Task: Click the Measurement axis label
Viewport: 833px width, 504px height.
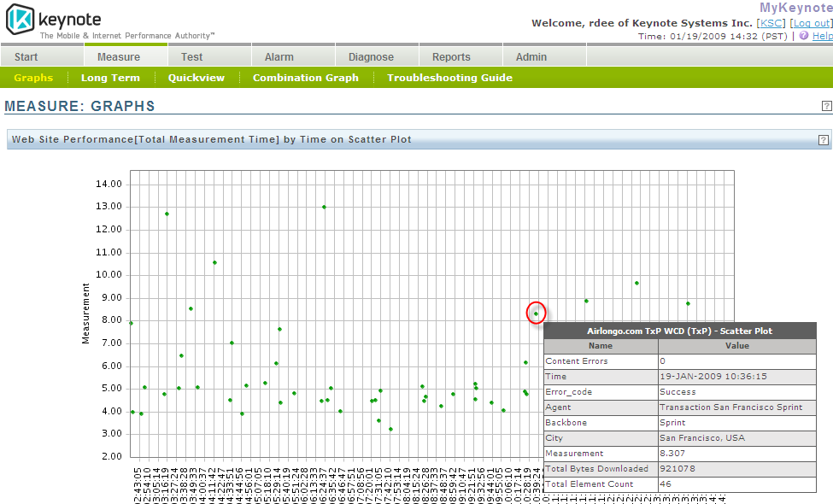Action: (x=85, y=314)
